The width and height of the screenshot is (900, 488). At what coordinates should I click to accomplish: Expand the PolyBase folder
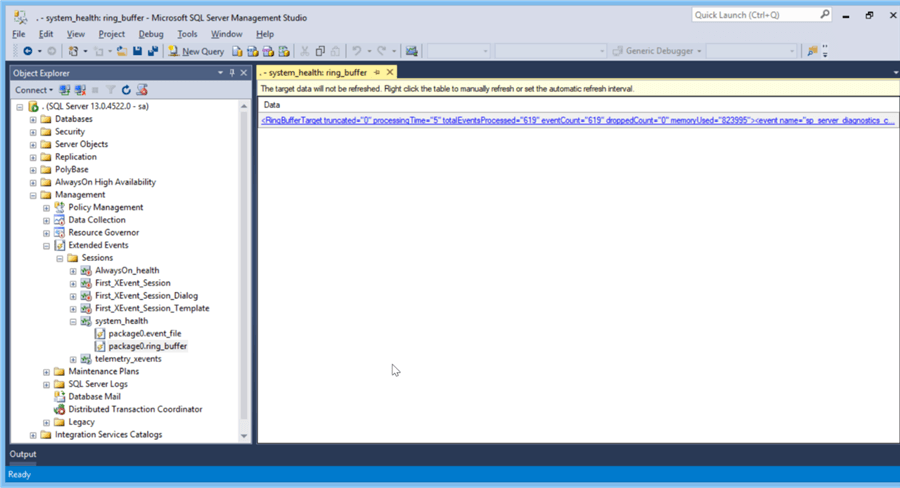[33, 170]
